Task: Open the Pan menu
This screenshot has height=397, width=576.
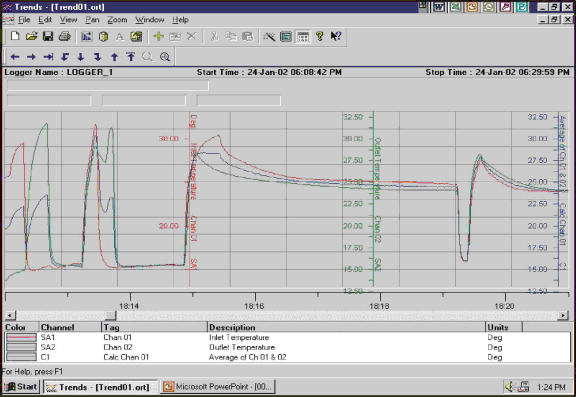Action: (92, 19)
